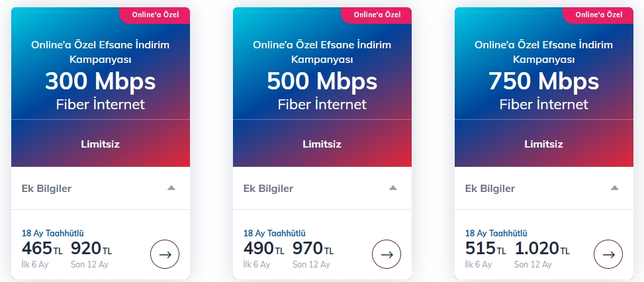
Task: Click the Online'a Özel badge on 500 Mbps card
Action: (376, 15)
